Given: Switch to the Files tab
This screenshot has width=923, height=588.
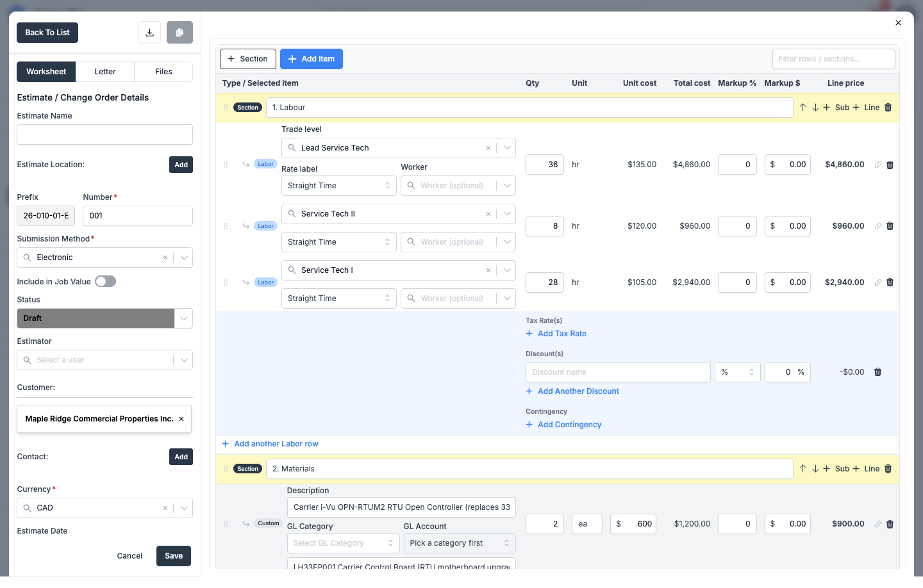Looking at the screenshot, I should pyautogui.click(x=163, y=72).
